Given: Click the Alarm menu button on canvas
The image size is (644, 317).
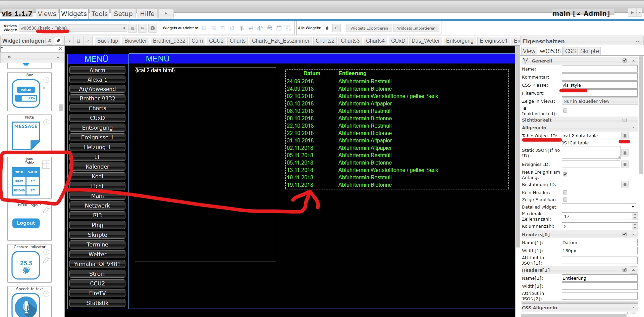Looking at the screenshot, I should [x=97, y=70].
